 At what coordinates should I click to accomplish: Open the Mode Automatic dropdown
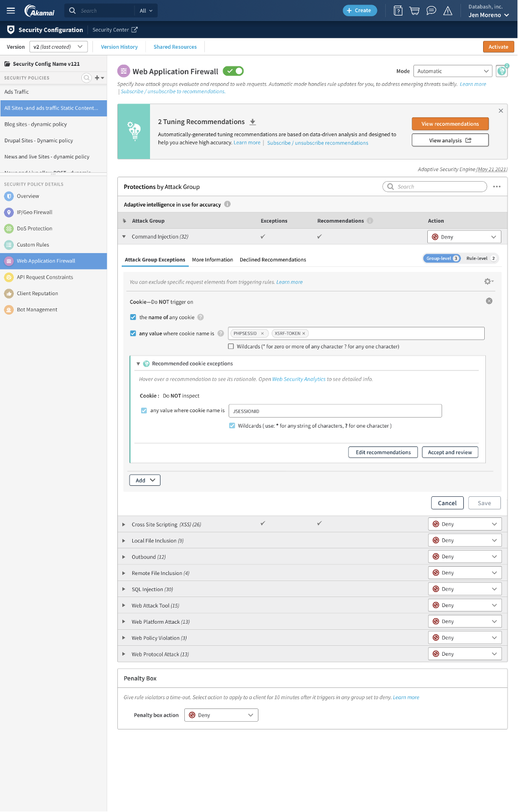(x=452, y=71)
